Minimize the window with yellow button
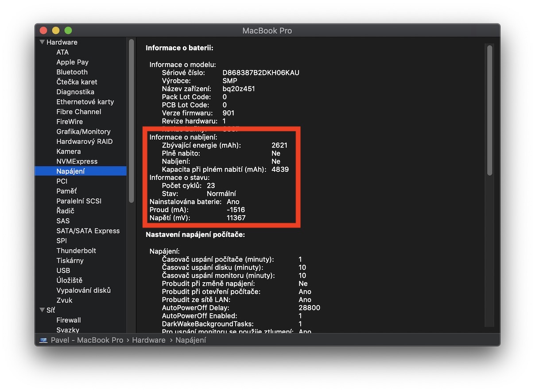The height and width of the screenshot is (392, 535). point(56,31)
